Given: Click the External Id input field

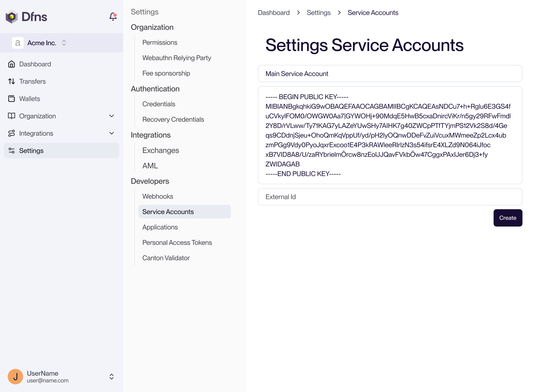Looking at the screenshot, I should click(x=390, y=197).
